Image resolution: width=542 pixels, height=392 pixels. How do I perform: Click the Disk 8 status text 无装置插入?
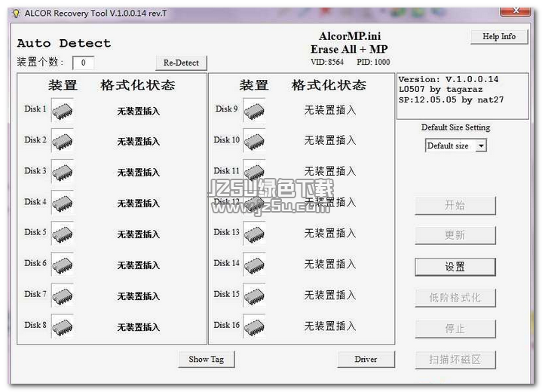coord(138,327)
